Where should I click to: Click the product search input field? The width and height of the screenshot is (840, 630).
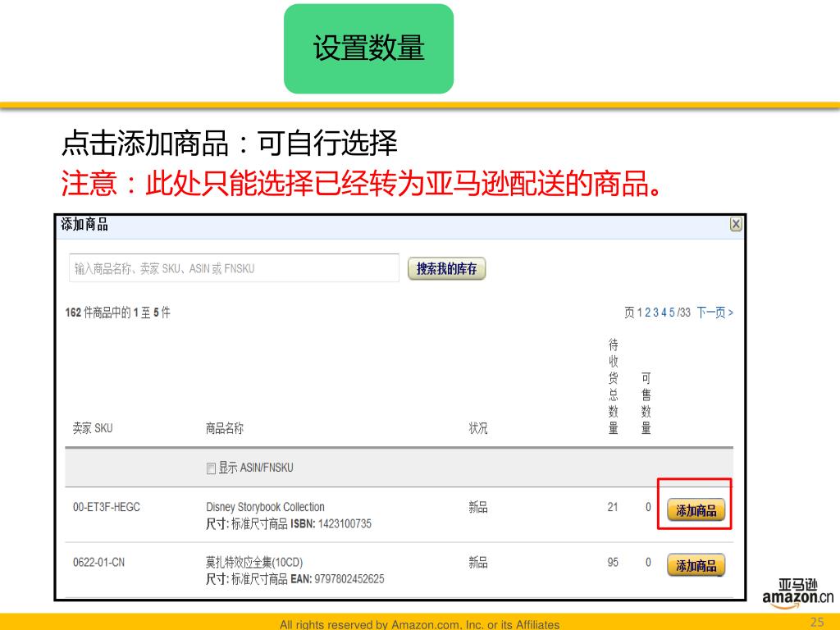pos(234,268)
